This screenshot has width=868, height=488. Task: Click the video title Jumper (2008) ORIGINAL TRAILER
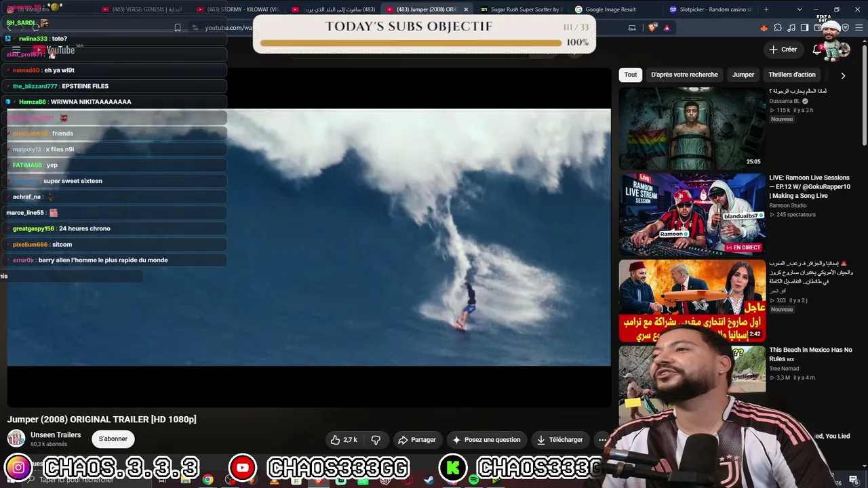(x=102, y=420)
